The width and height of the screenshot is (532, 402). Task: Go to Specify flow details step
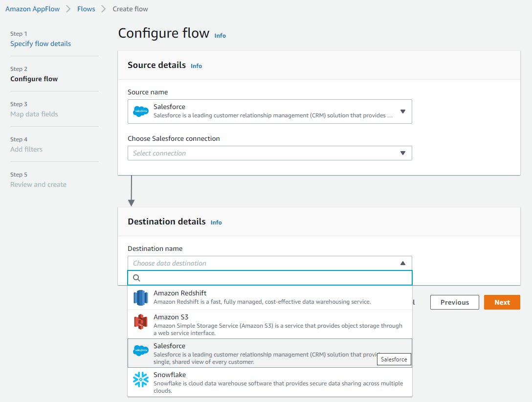pyautogui.click(x=41, y=44)
